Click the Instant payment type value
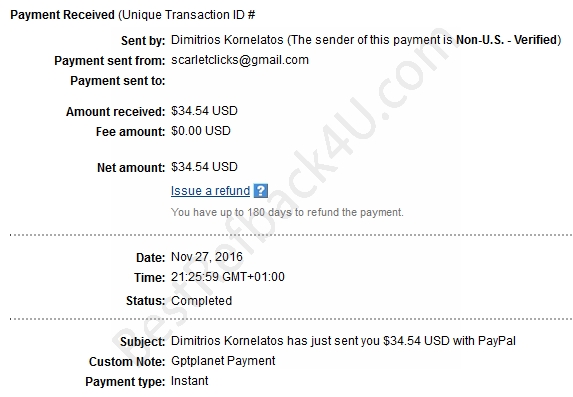This screenshot has width=573, height=397. [x=189, y=381]
